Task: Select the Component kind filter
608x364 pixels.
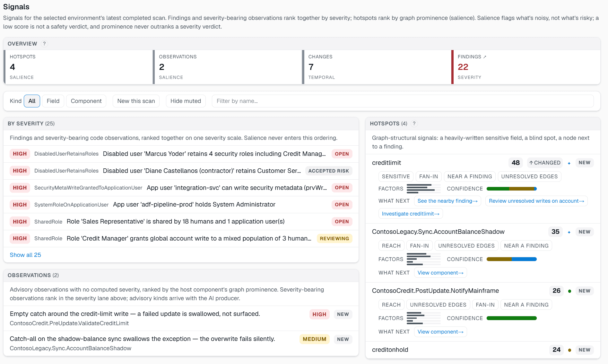Action: (86, 101)
